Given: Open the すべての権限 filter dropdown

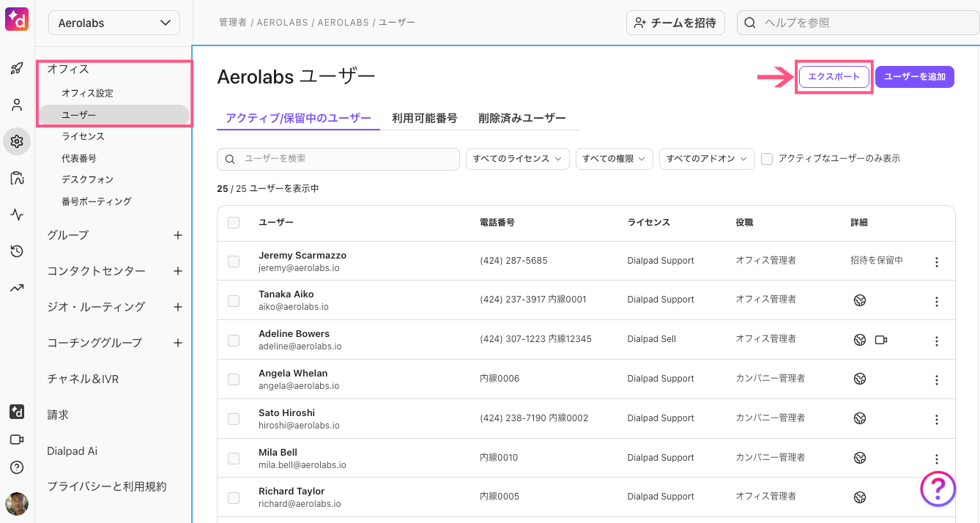Looking at the screenshot, I should click(614, 159).
